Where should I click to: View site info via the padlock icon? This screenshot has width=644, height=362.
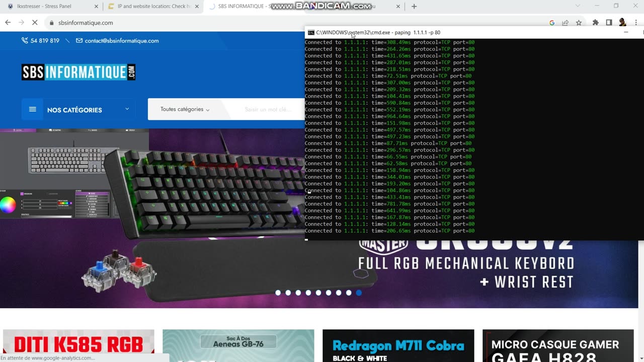coord(51,23)
